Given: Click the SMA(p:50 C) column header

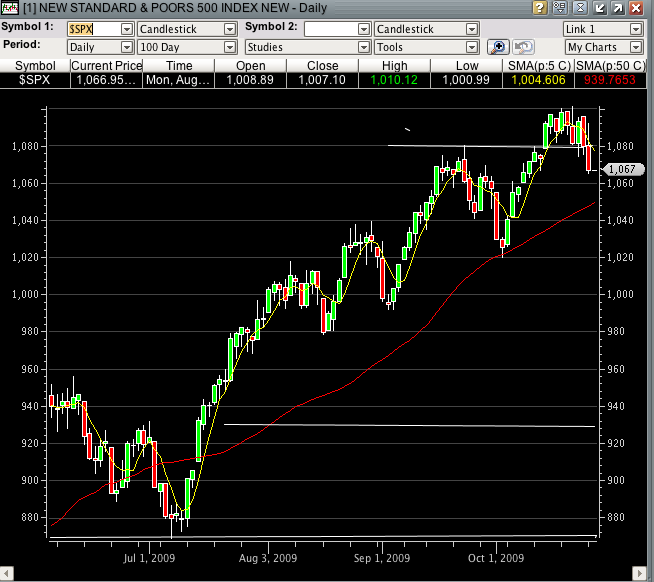Looking at the screenshot, I should click(x=612, y=65).
